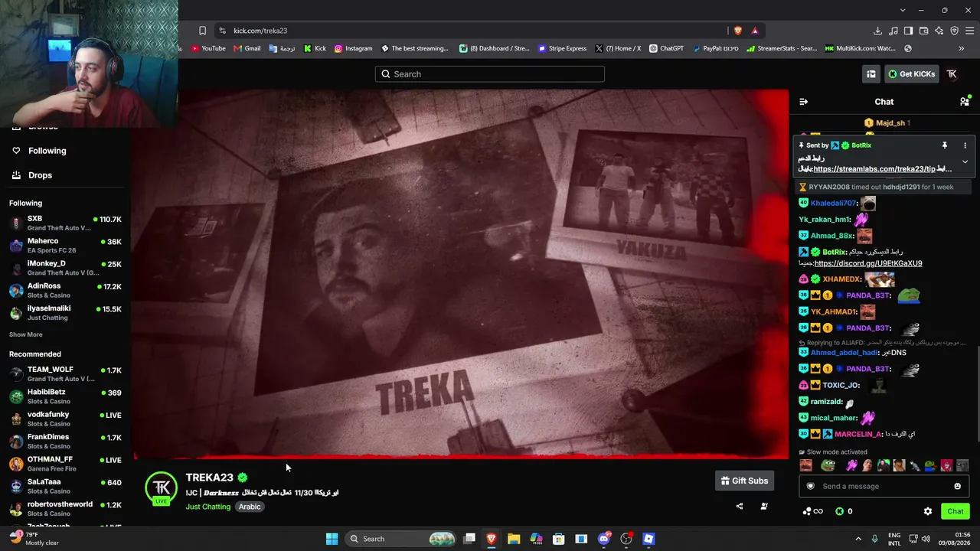Viewport: 980px width, 551px height.
Task: Mute the microphone from system tray
Action: pyautogui.click(x=874, y=539)
